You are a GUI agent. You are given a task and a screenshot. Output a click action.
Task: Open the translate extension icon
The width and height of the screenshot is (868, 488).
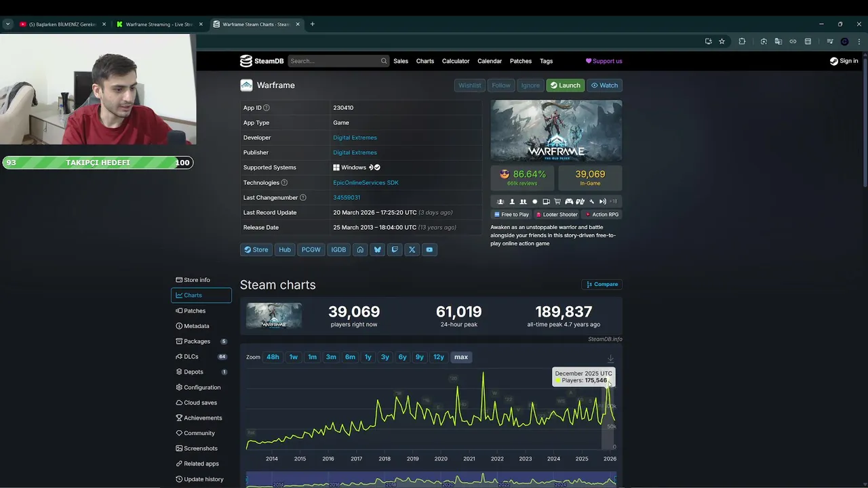(x=778, y=41)
